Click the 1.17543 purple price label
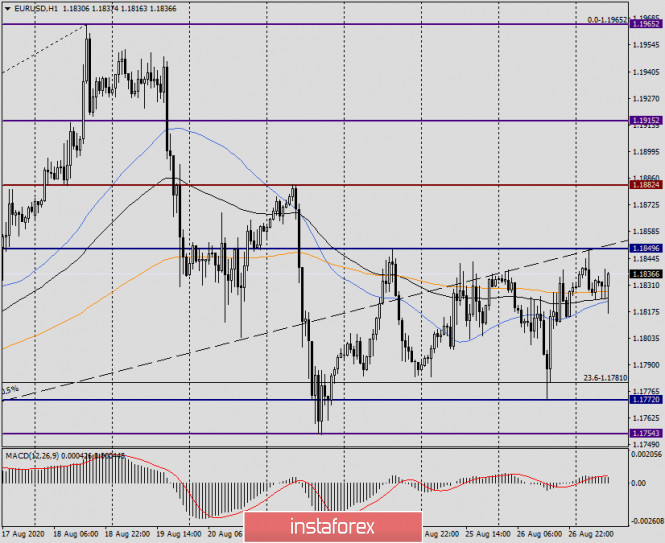The height and width of the screenshot is (543, 665). tap(646, 434)
